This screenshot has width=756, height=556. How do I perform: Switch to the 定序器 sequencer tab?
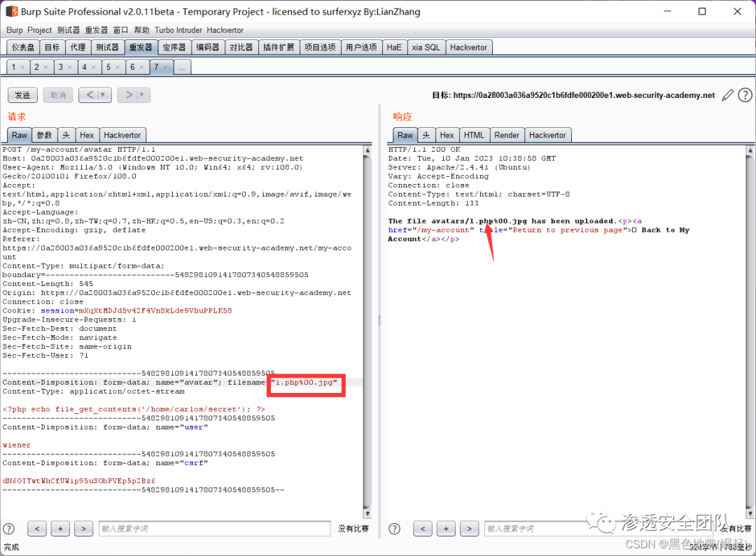click(x=174, y=48)
